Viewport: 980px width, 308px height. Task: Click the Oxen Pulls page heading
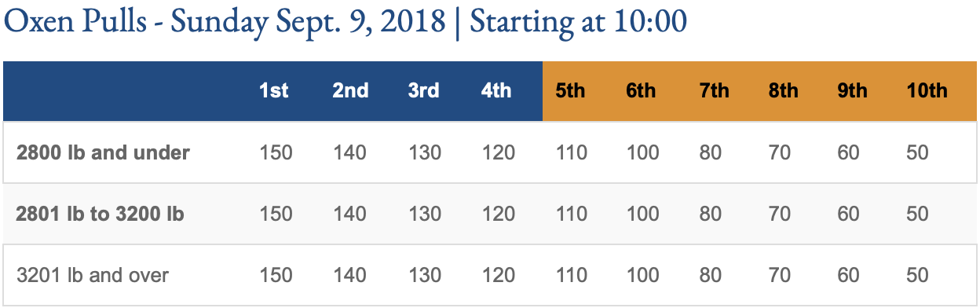(x=346, y=21)
